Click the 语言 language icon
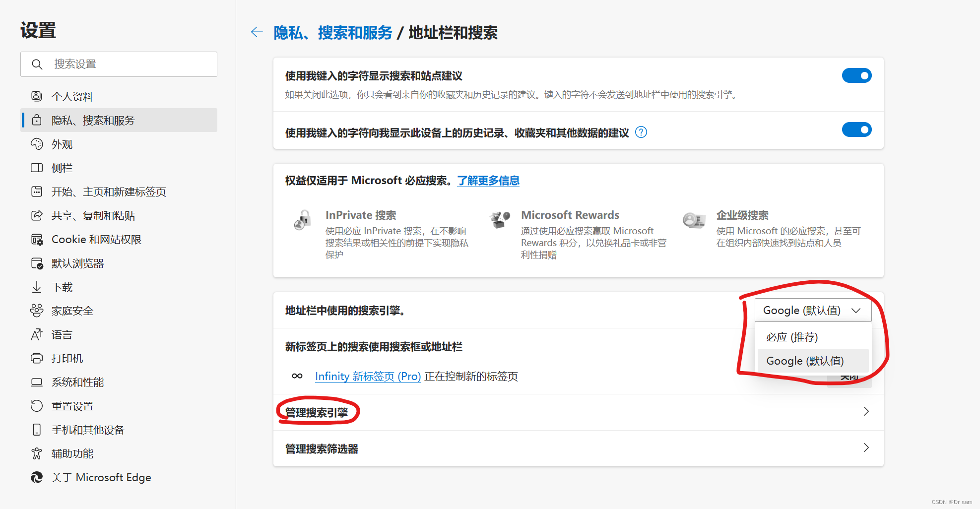The width and height of the screenshot is (980, 509). [x=37, y=334]
